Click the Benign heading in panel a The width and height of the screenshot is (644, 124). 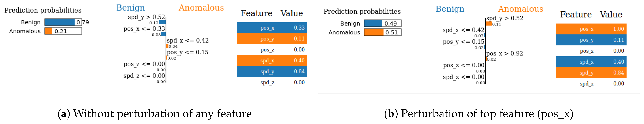131,8
